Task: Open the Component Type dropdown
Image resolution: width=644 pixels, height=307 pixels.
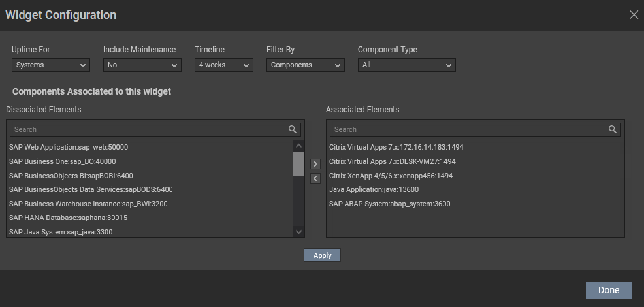Action: coord(407,65)
